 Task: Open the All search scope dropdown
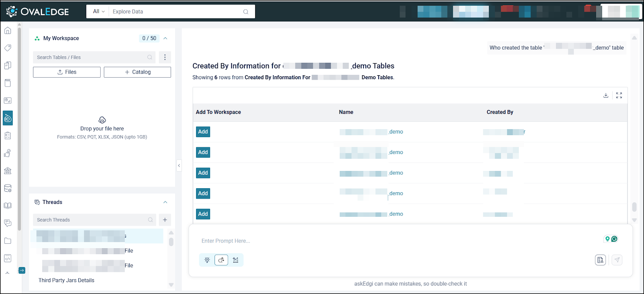point(99,12)
